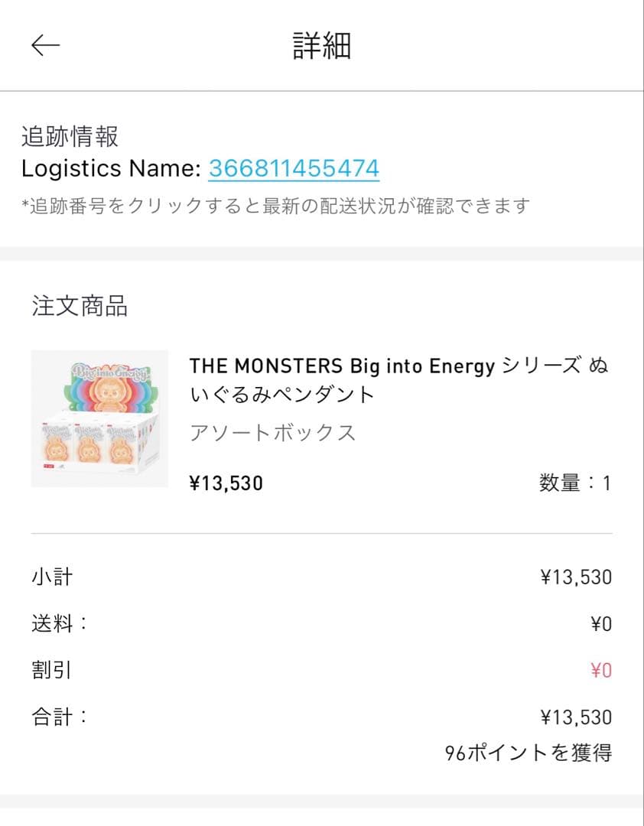Click the 追跡情報 heading
Viewport: 644px width, 826px height.
coord(70,137)
